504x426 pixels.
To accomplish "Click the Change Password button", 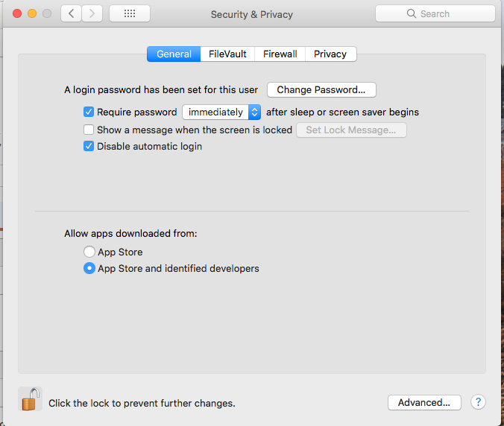I will pyautogui.click(x=321, y=89).
